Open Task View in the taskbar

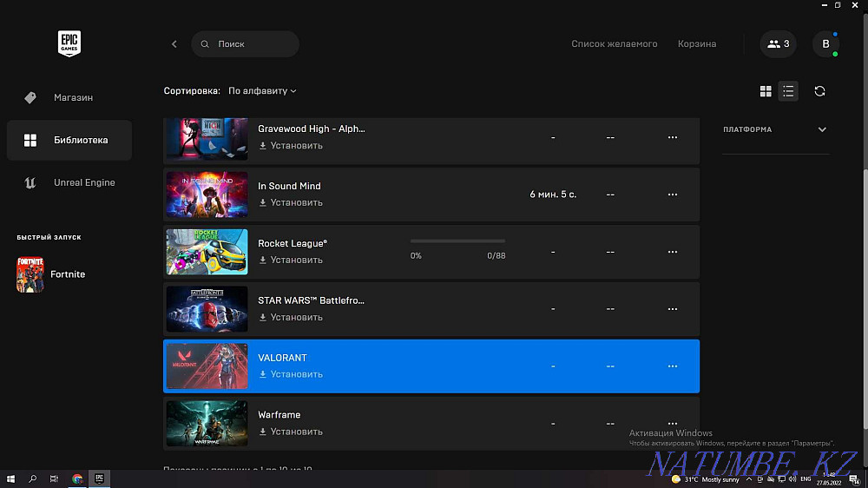pos(54,478)
